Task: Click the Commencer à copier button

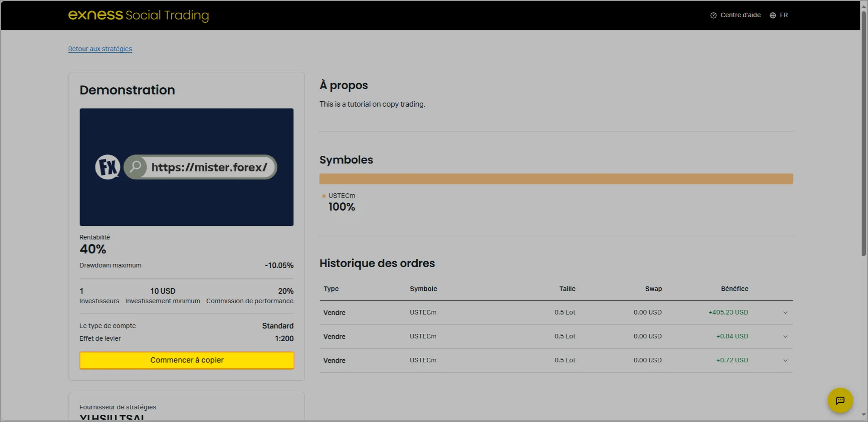Action: (187, 360)
